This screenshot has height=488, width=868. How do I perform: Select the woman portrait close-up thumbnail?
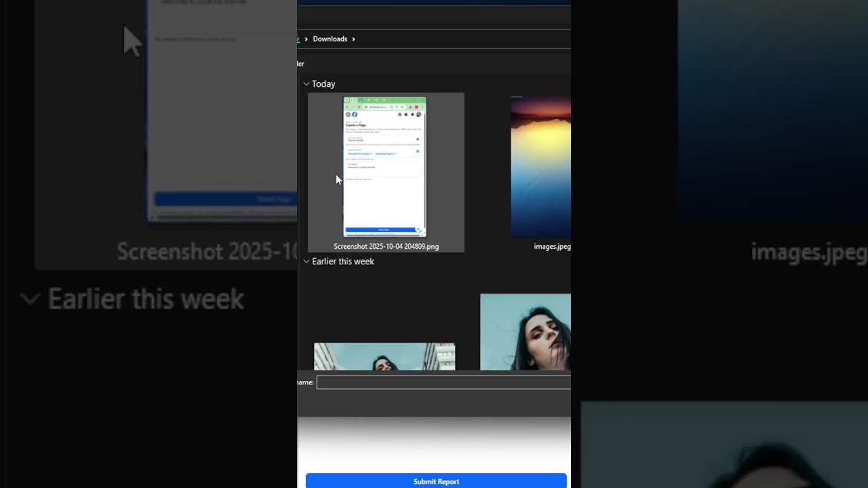[x=526, y=332]
